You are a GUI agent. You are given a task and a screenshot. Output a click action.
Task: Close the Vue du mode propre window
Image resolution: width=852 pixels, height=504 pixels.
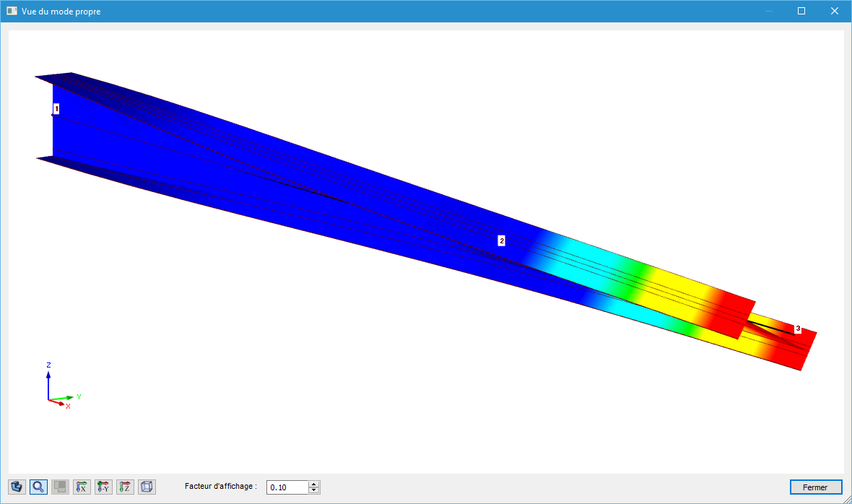click(x=835, y=11)
